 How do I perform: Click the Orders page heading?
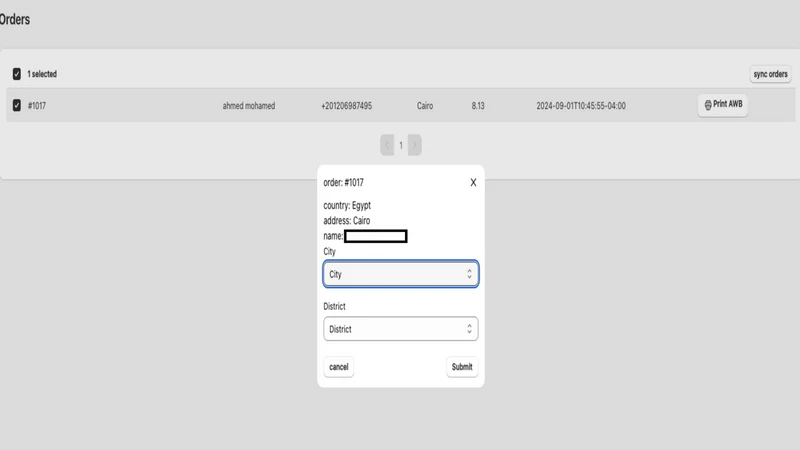(15, 19)
